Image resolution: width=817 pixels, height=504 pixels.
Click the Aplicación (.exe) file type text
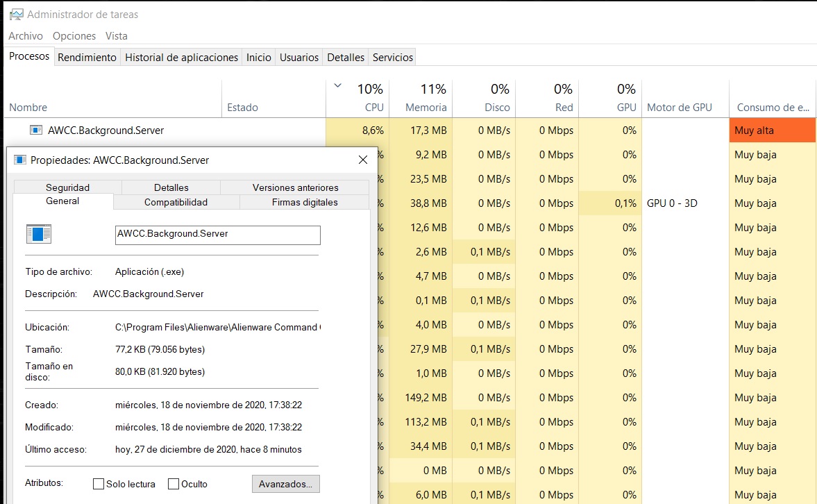point(149,272)
